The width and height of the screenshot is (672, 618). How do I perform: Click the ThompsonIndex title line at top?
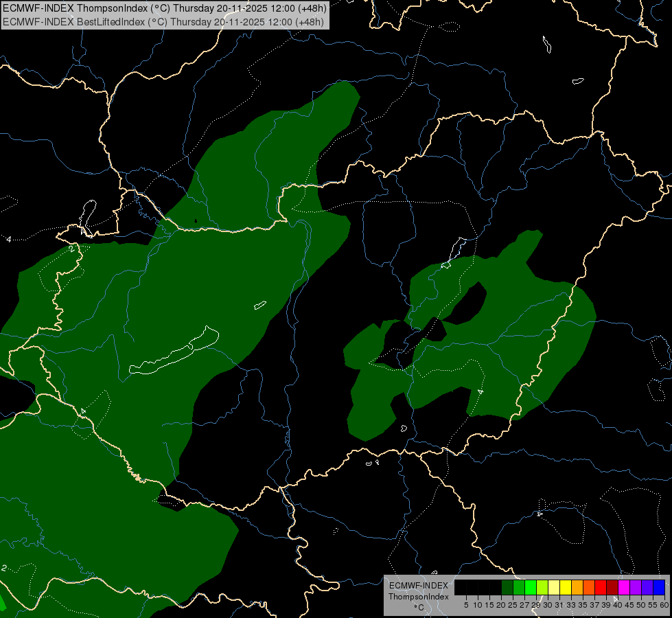pos(164,8)
